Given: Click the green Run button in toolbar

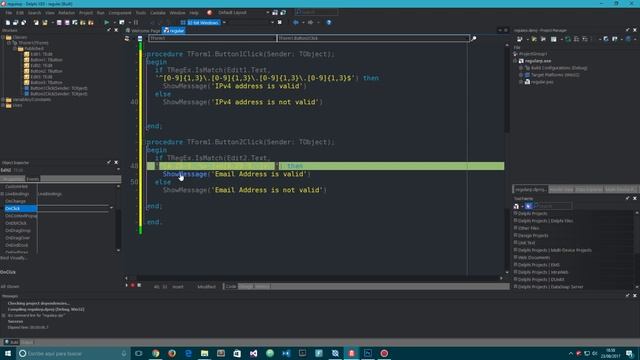Looking at the screenshot, I should pyautogui.click(x=107, y=22).
